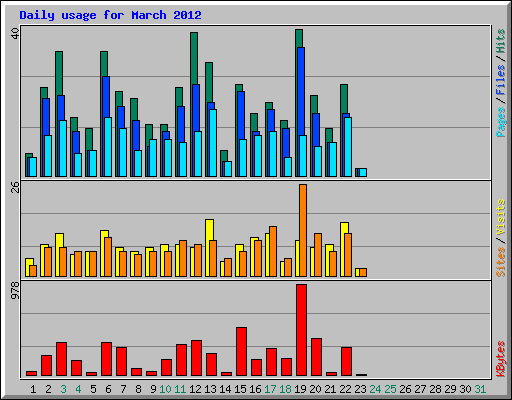This screenshot has height=400, width=512.
Task: Click the '978' value on the bottom axis
Action: 15,290
